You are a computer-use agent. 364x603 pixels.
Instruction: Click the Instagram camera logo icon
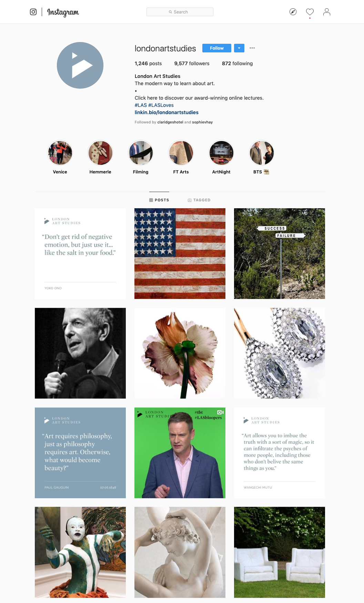[x=33, y=12]
